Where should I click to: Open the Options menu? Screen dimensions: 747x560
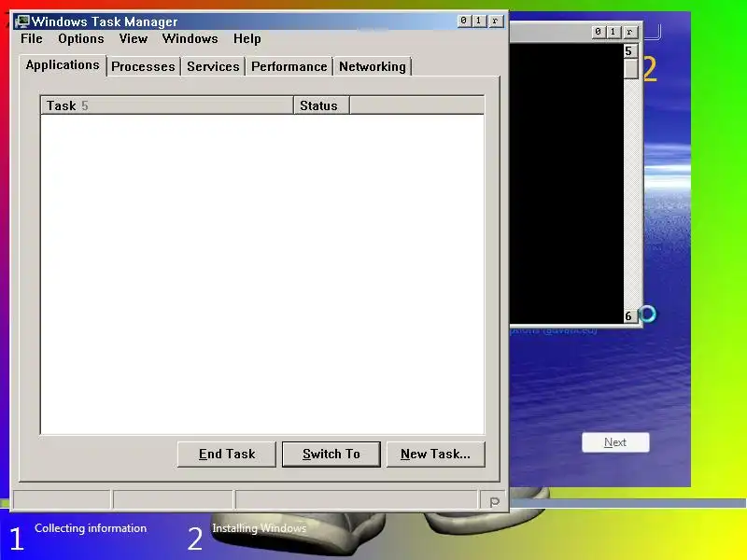tap(81, 38)
